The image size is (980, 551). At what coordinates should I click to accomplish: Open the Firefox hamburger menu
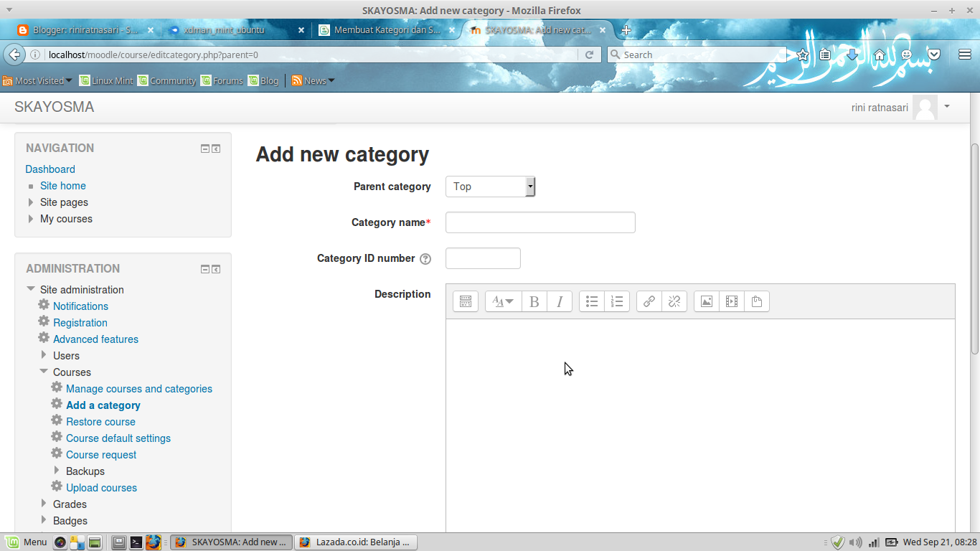click(965, 55)
